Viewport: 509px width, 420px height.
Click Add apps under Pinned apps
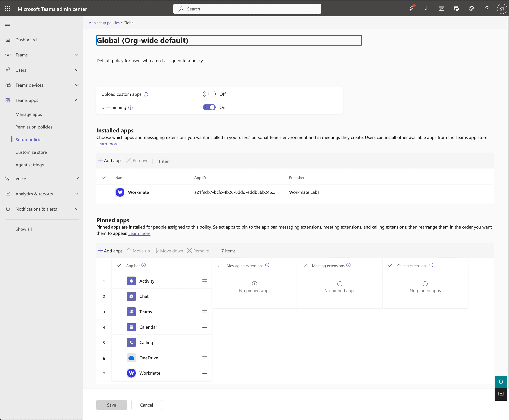coord(110,251)
